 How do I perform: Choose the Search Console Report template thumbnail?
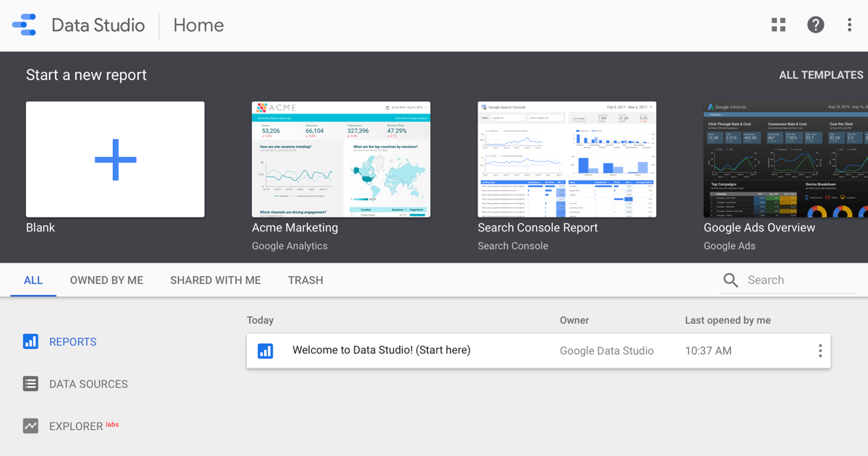(566, 159)
